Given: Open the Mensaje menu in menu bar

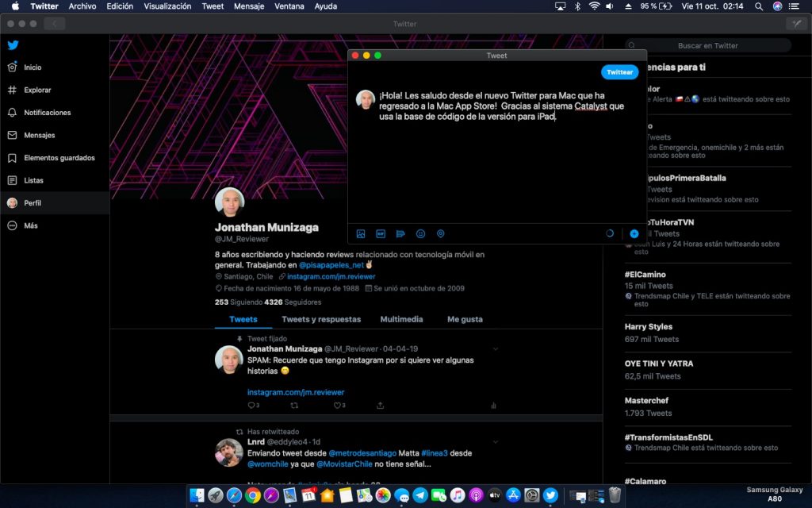Looking at the screenshot, I should click(249, 6).
